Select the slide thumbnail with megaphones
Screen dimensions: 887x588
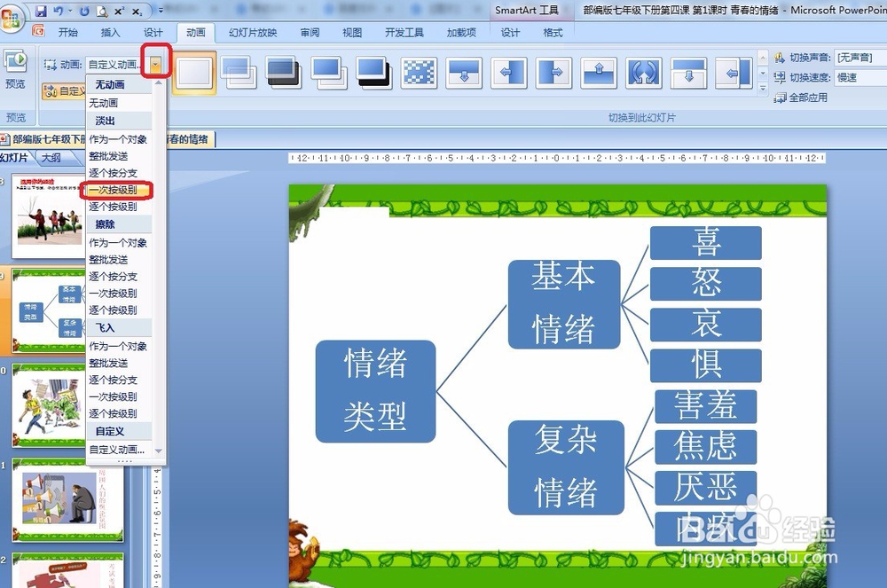coord(67,500)
